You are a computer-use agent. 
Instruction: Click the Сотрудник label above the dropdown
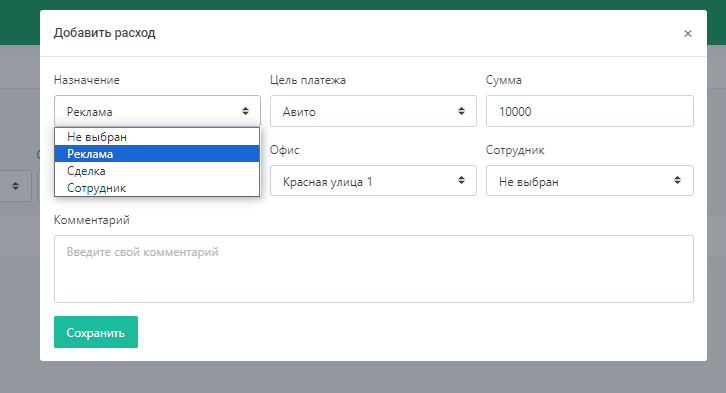pyautogui.click(x=515, y=150)
